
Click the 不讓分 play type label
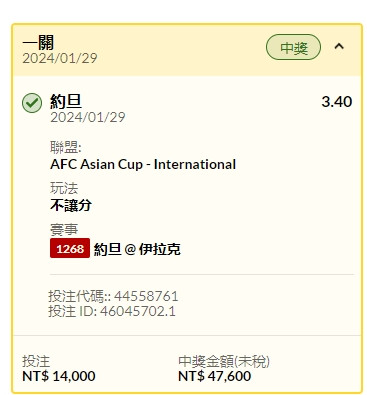click(71, 205)
